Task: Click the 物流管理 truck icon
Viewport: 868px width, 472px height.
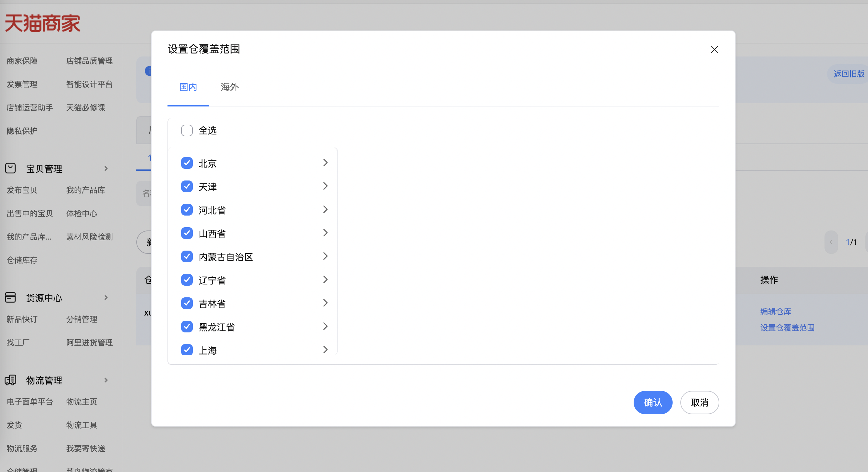Action: (x=10, y=380)
